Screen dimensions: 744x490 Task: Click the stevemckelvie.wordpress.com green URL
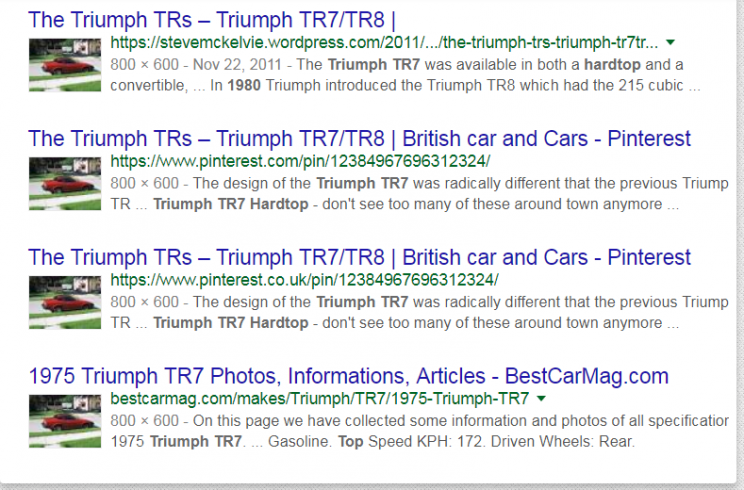(384, 43)
